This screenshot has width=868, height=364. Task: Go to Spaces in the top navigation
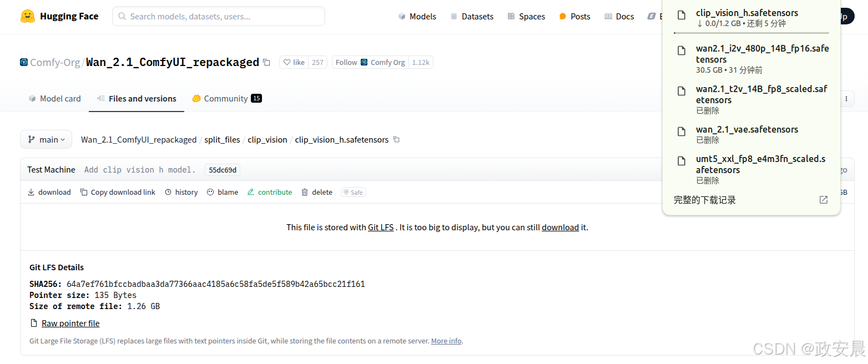pos(526,16)
